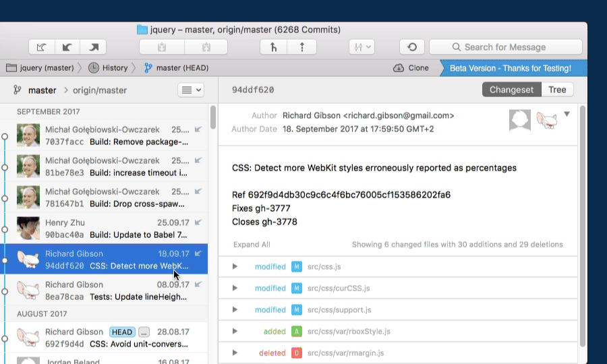The image size is (607, 364).
Task: Click the Clone cloud icon
Action: [399, 68]
